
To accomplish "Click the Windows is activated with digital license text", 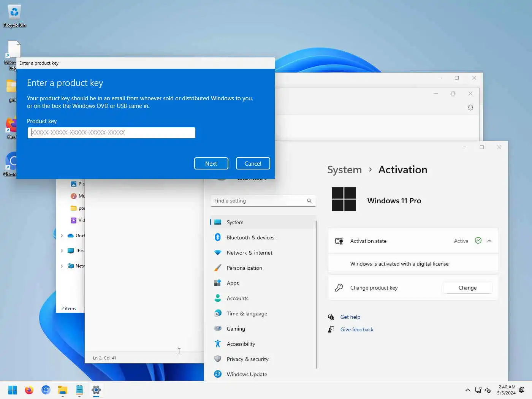I will pos(399,264).
